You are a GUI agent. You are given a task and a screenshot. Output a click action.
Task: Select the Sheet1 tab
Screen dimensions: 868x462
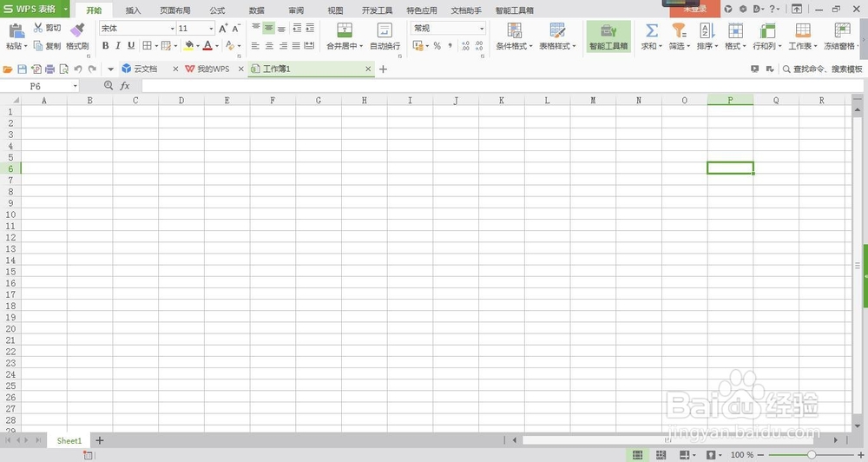tap(69, 440)
